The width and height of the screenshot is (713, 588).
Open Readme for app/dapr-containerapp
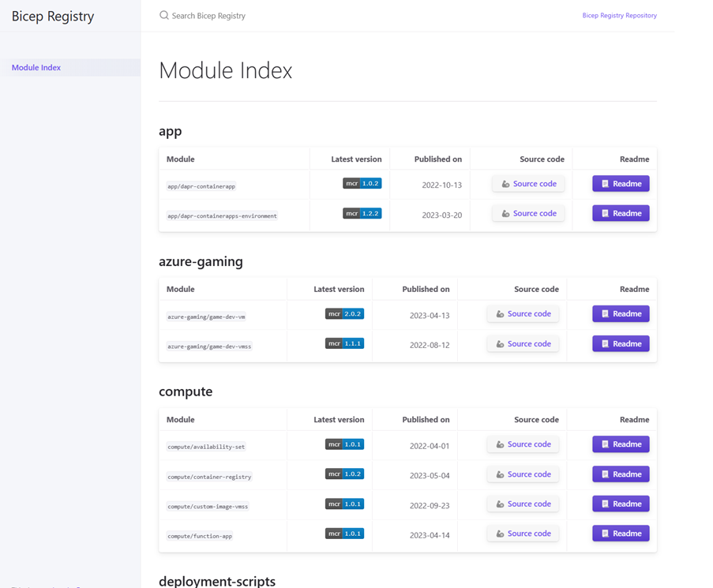tap(621, 184)
